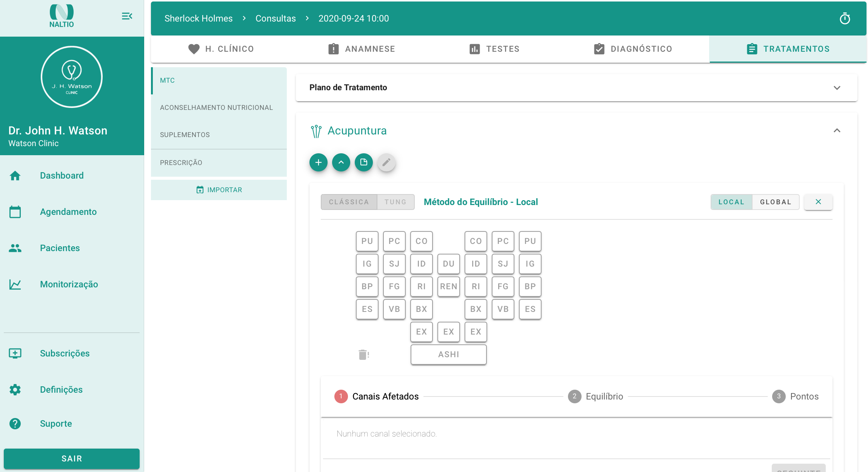Collapse the Acupuntura section
The height and width of the screenshot is (472, 868).
(x=837, y=131)
